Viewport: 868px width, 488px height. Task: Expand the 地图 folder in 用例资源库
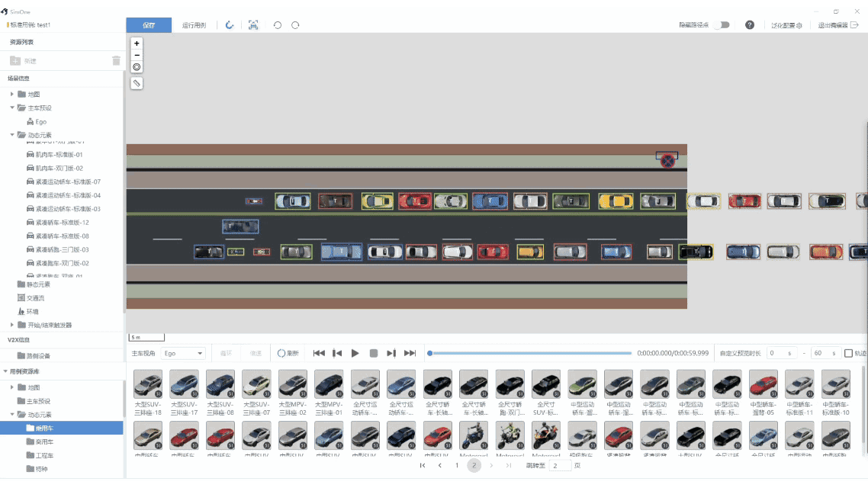coord(11,387)
